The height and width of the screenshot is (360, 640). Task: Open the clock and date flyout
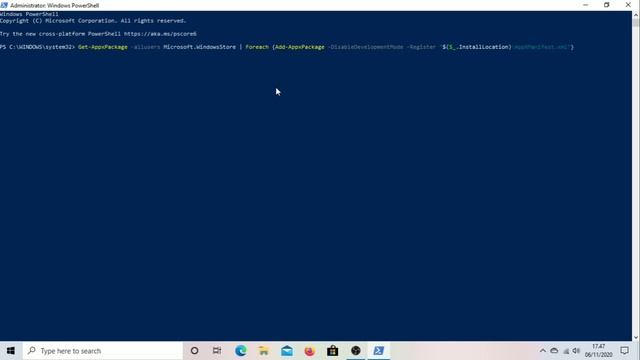tap(598, 351)
